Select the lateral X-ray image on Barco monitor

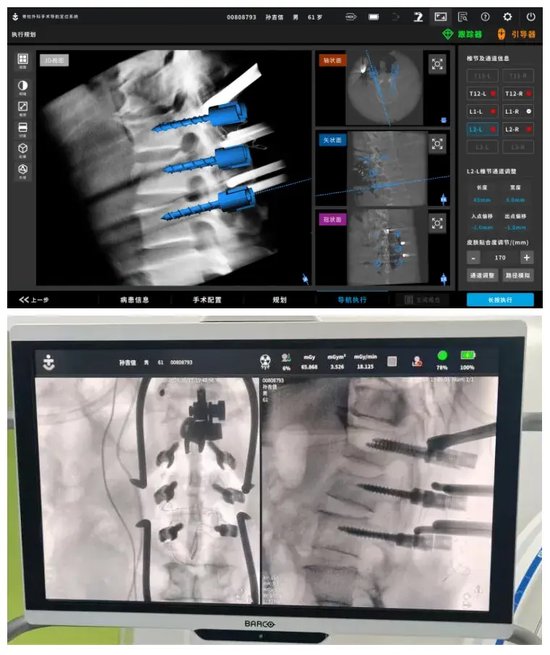(379, 492)
